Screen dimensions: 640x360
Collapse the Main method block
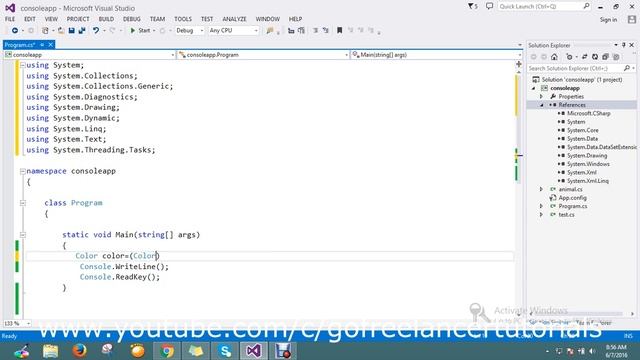point(23,235)
